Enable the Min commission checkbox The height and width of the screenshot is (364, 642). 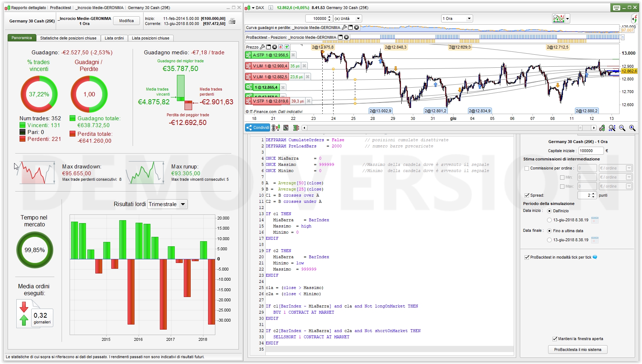[562, 177]
